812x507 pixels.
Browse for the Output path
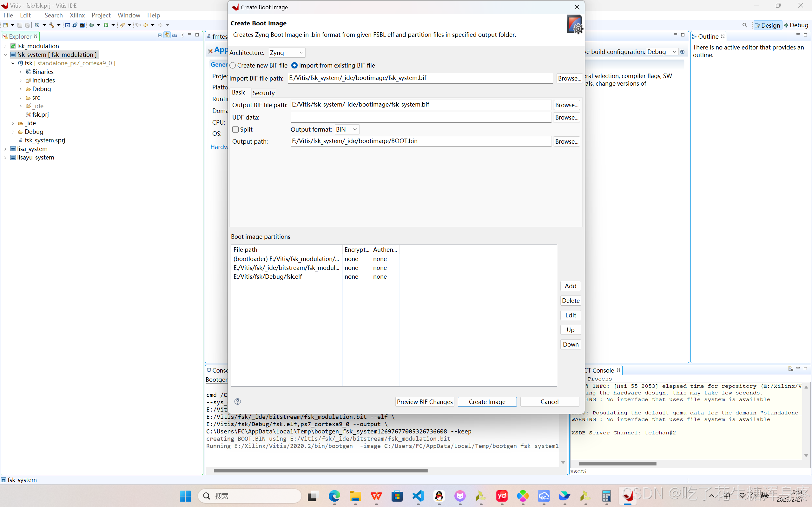(567, 141)
